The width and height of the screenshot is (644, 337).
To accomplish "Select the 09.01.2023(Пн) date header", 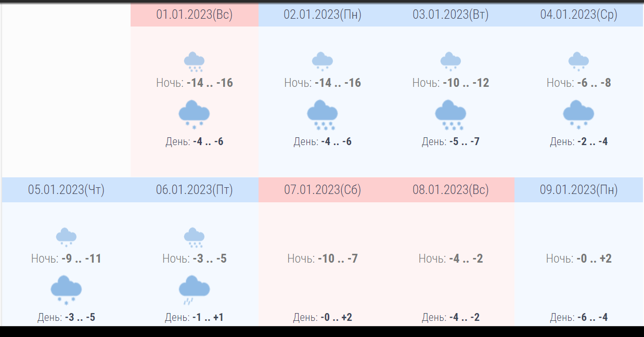I will tap(579, 190).
